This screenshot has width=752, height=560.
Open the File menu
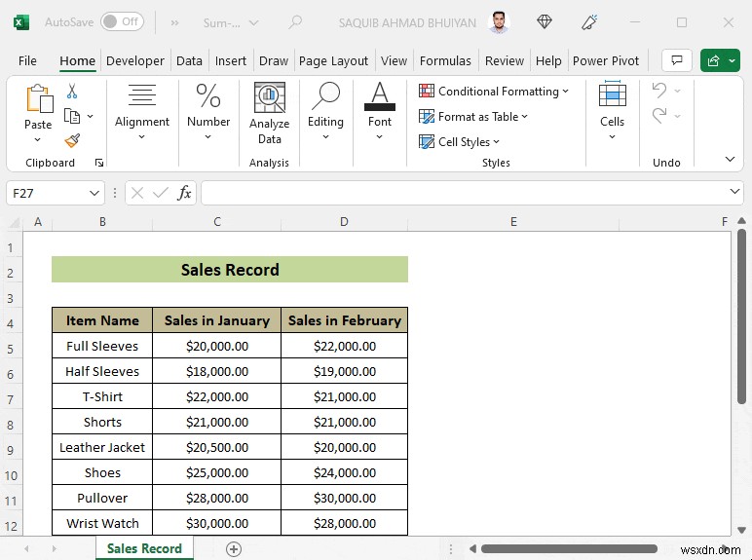point(27,61)
